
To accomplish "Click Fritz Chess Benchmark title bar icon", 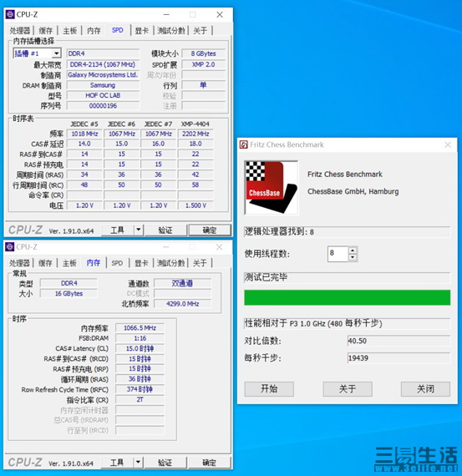I will pyautogui.click(x=244, y=144).
